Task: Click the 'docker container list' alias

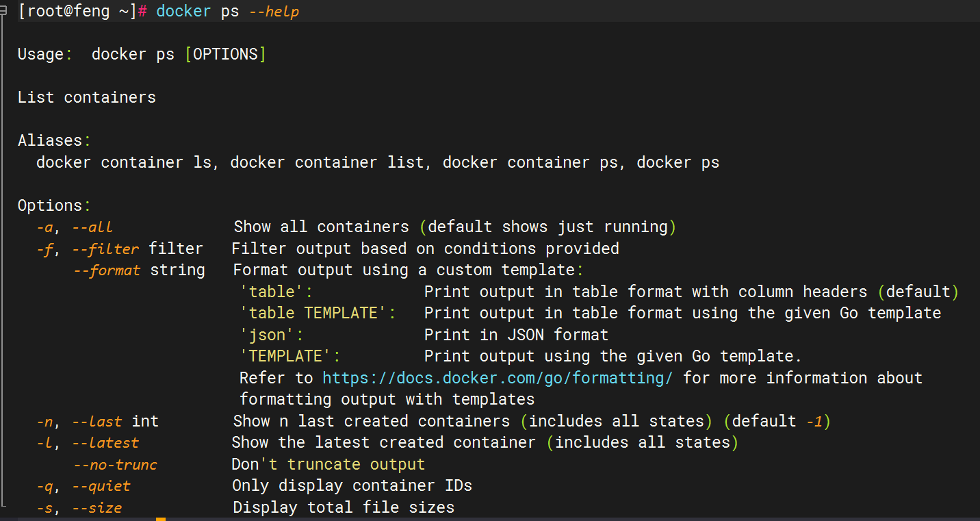Action: 327,162
